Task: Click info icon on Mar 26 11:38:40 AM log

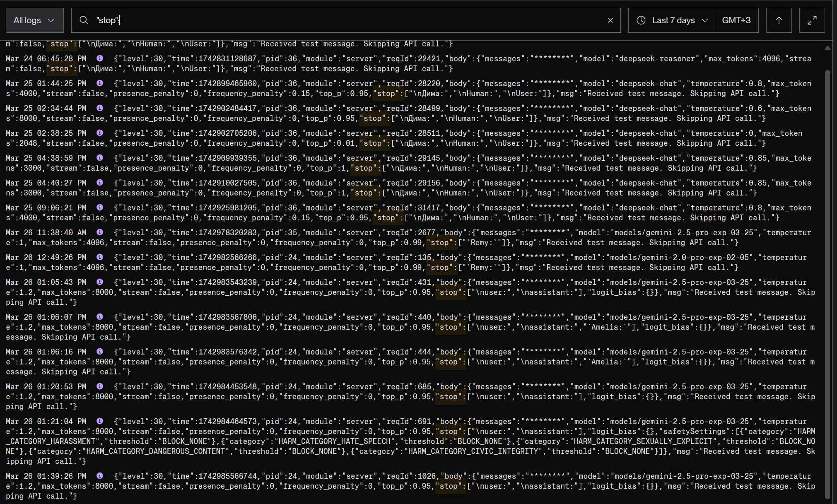Action: 100,232
